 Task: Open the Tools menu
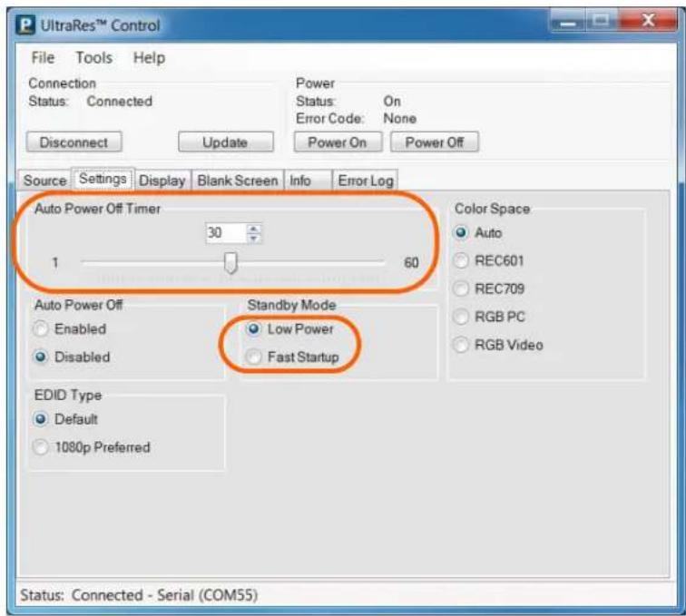coord(94,57)
